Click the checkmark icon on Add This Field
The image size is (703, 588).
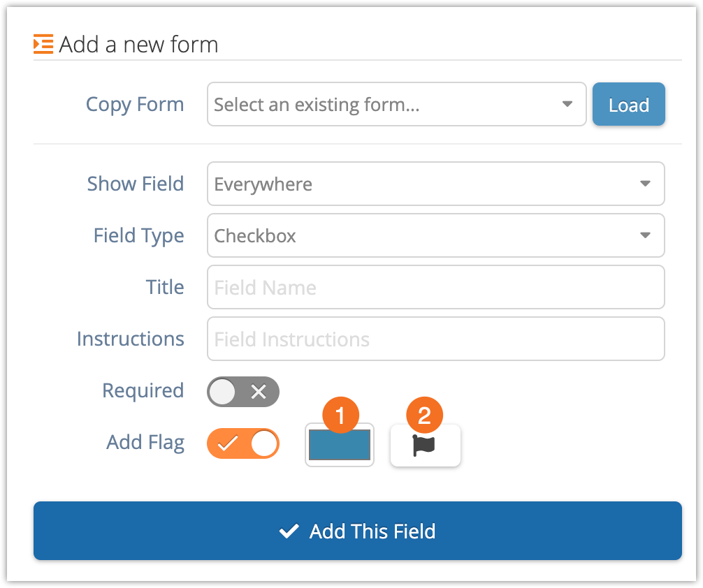(289, 531)
